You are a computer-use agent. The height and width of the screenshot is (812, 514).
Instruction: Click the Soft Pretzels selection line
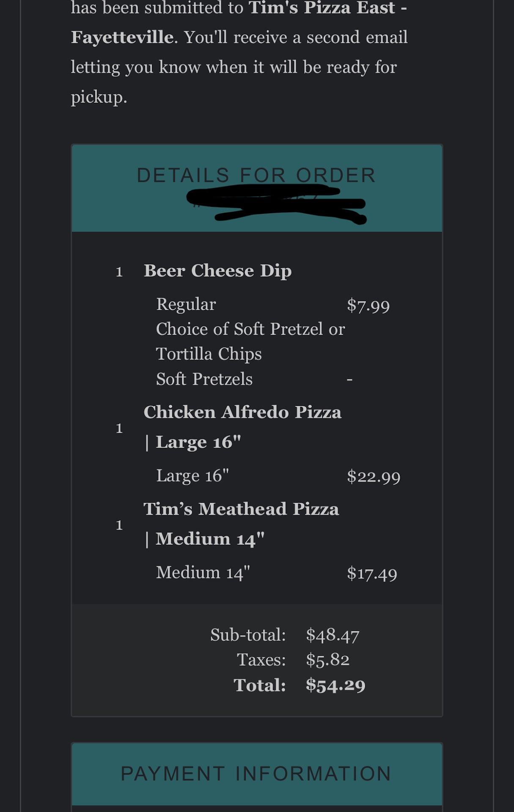(204, 379)
